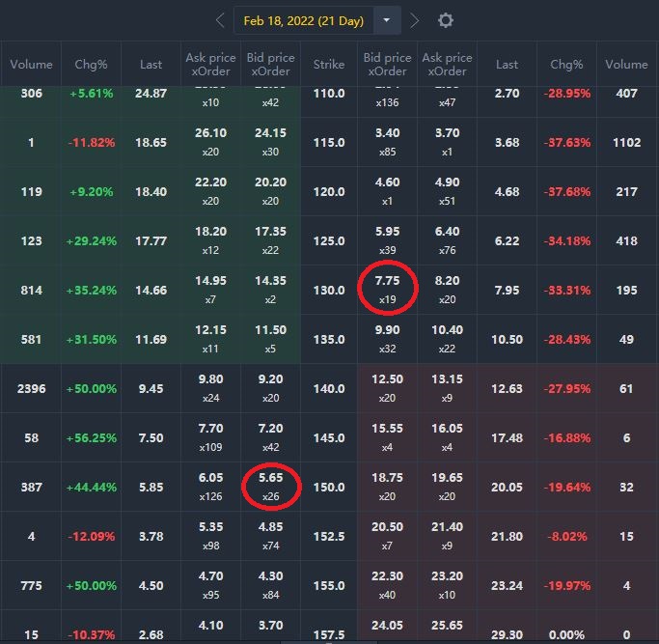Click put ask price 23.20 at strike 155
Viewport: 659px width, 644px height.
(x=446, y=536)
